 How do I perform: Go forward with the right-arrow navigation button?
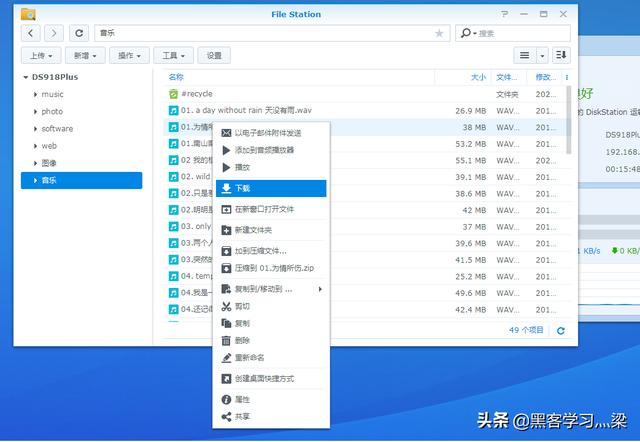[x=54, y=33]
